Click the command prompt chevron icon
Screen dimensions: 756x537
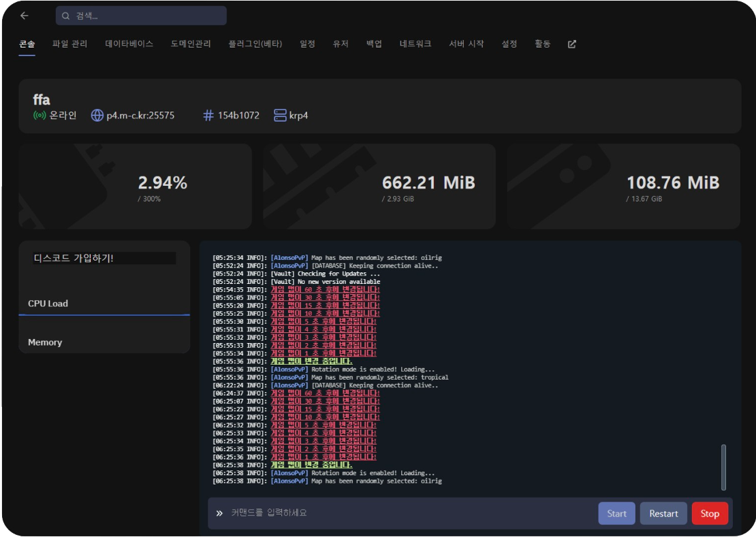219,513
